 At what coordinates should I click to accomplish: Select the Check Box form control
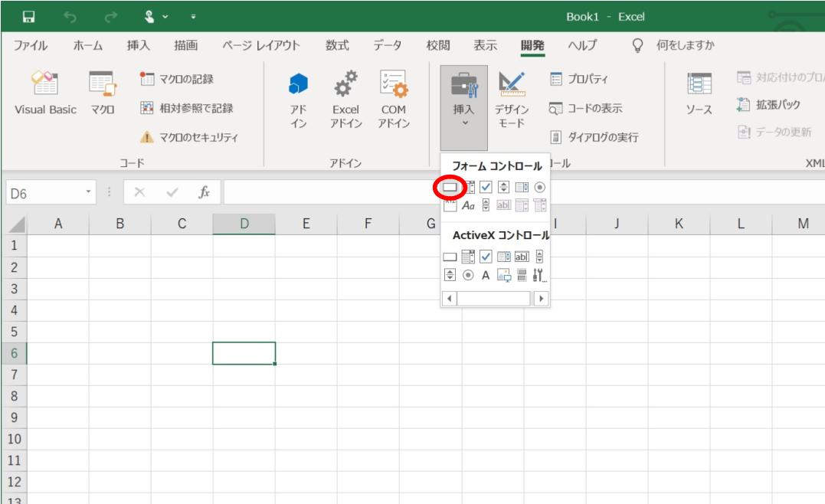(487, 187)
